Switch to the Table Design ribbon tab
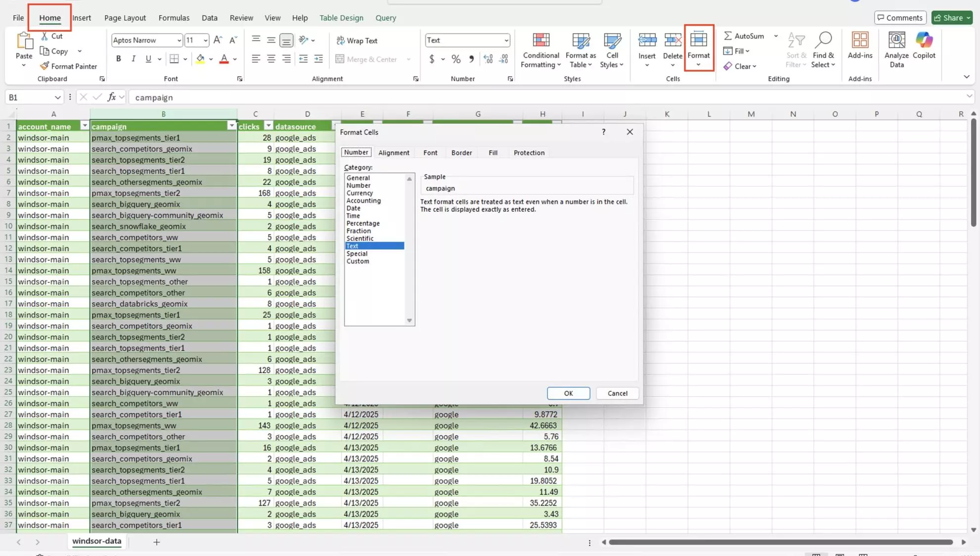The image size is (980, 556). pyautogui.click(x=341, y=17)
